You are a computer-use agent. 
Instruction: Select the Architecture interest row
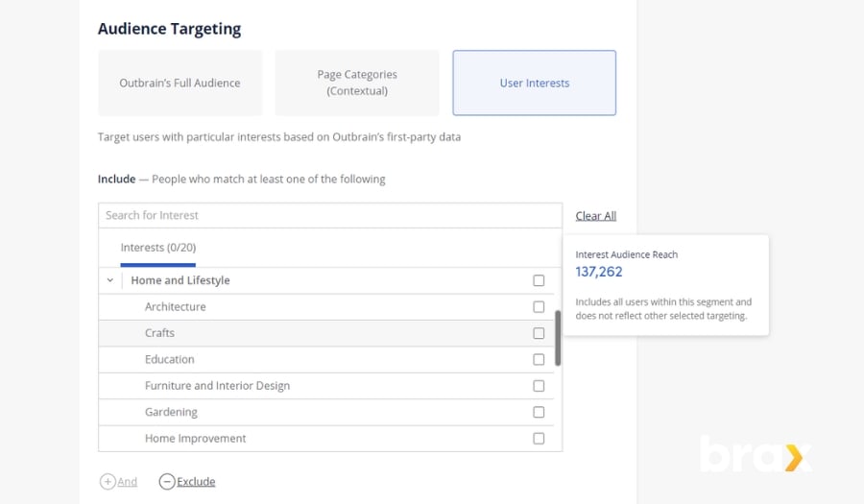326,307
